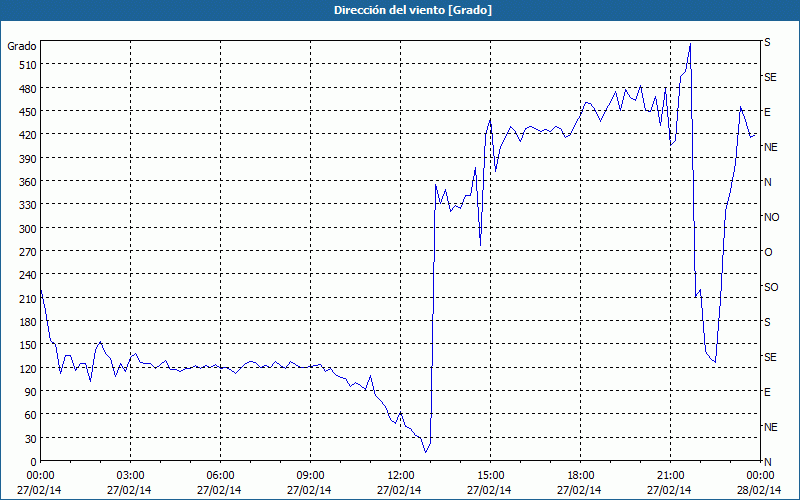Click the 510 value on the left axis
The image size is (800, 500).
pos(29,65)
